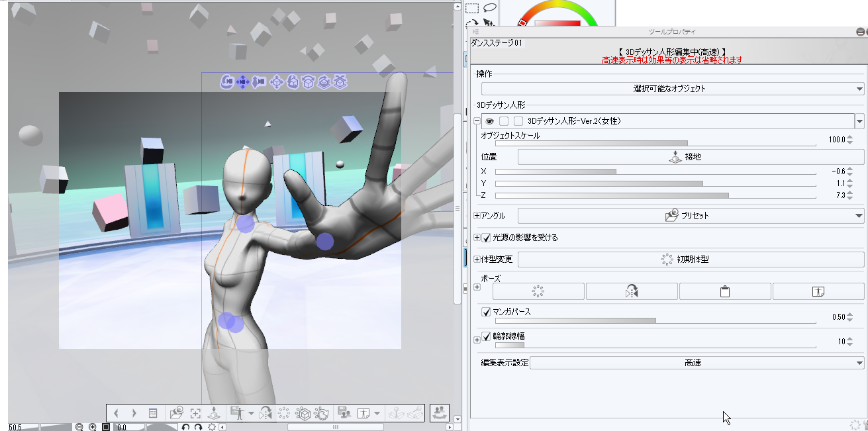The image size is (868, 431).
Task: Adjust the Z position slider
Action: click(x=655, y=195)
